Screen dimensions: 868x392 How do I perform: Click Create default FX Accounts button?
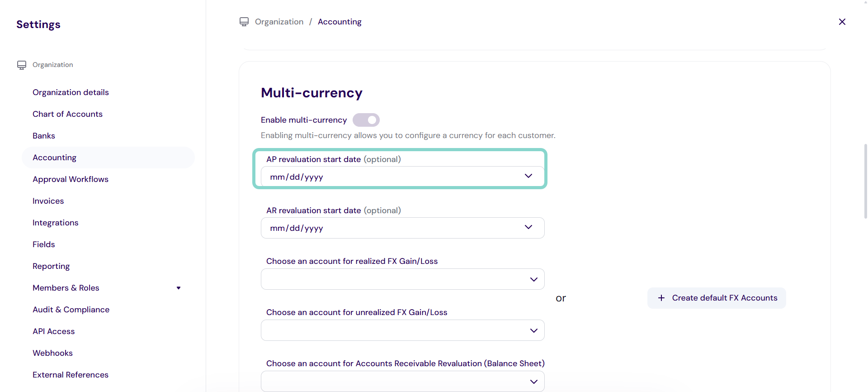[x=717, y=298]
